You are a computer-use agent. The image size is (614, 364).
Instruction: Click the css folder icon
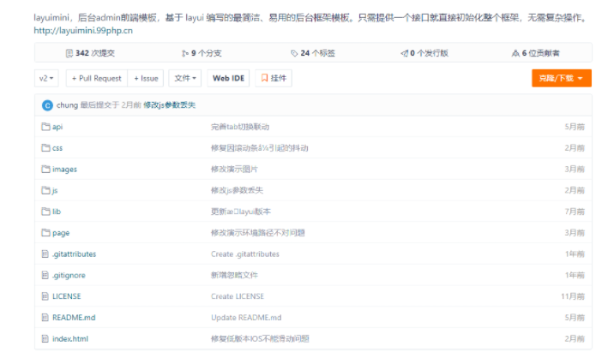[x=45, y=148]
